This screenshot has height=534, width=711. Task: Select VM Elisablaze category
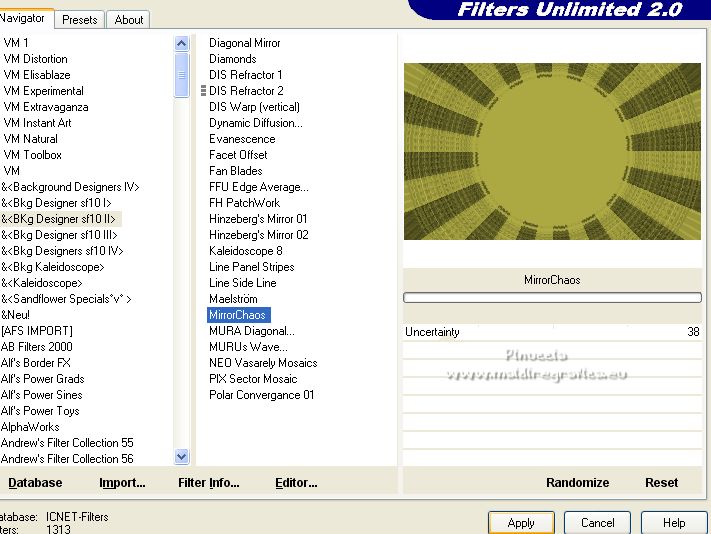coord(37,75)
